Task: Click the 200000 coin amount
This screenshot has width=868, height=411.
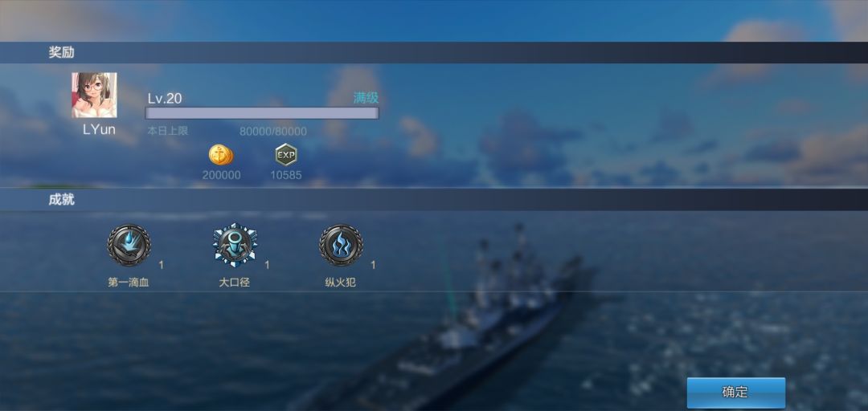Action: [x=222, y=175]
